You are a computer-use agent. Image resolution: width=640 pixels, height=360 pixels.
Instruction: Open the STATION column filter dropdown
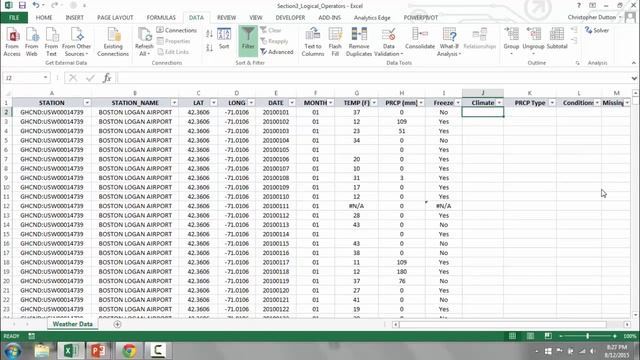[x=87, y=103]
